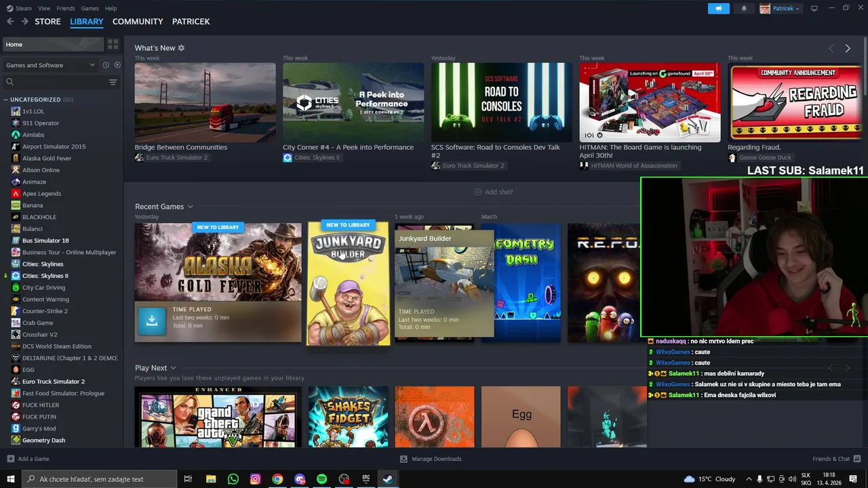
Task: Open the Games menu
Action: coord(90,8)
